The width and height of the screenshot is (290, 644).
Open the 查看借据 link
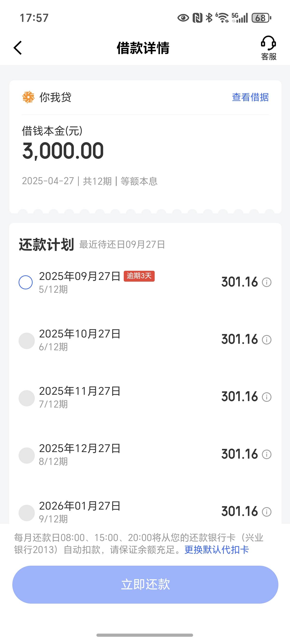pos(250,97)
